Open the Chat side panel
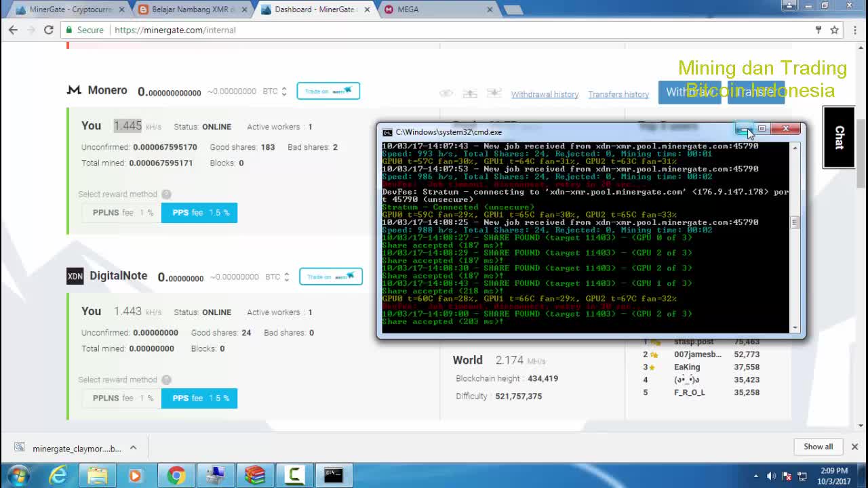Image resolution: width=868 pixels, height=488 pixels. click(839, 137)
